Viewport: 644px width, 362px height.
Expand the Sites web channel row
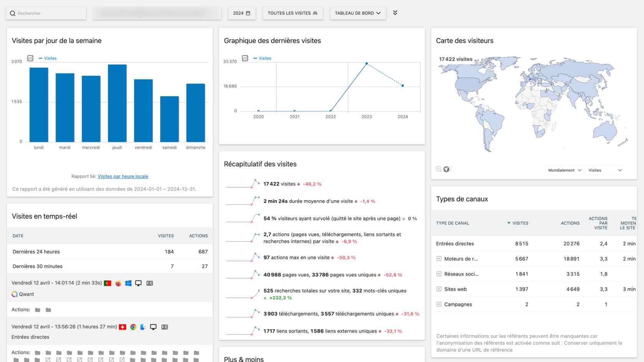(x=439, y=289)
